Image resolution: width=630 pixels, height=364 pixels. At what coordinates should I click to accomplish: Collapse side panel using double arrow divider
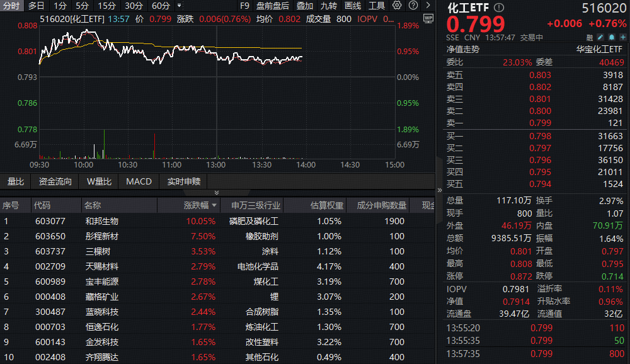439,188
